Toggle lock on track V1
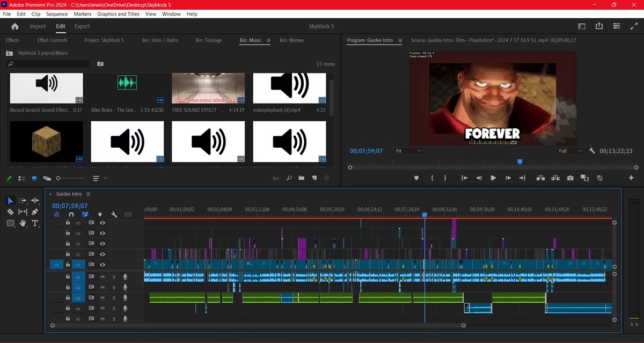644x343 pixels. [68, 265]
